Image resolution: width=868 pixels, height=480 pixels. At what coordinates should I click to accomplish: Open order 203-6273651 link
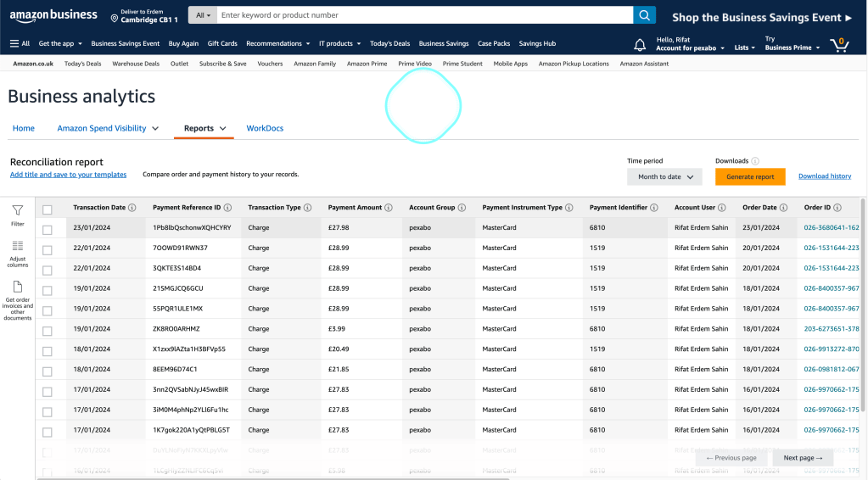(x=832, y=328)
